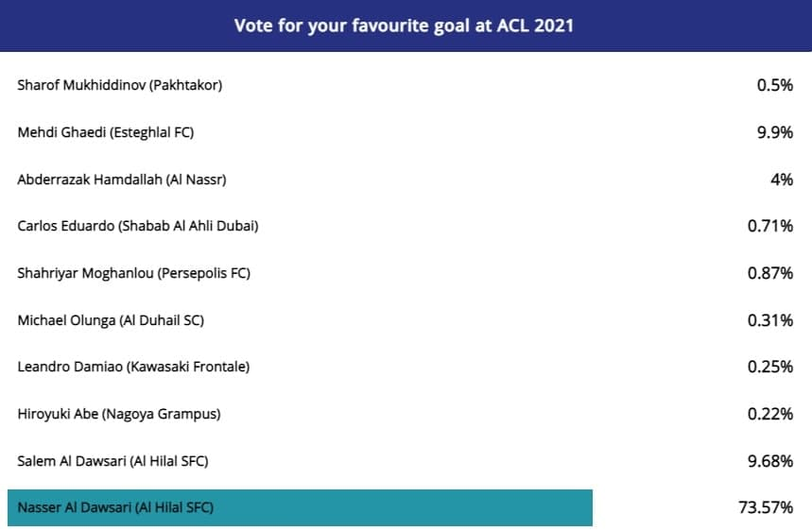The image size is (812, 531).
Task: Click the 0.5% result for Mukhiddinov
Action: coord(775,85)
